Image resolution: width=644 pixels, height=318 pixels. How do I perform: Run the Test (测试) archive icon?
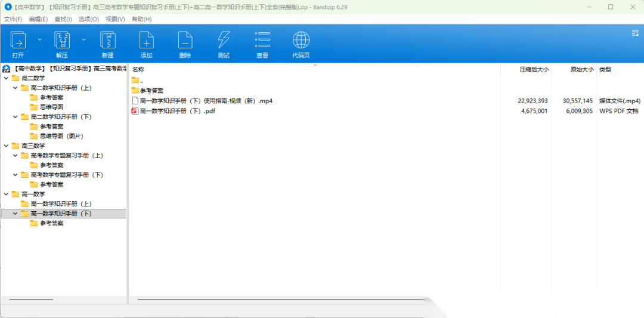coord(224,41)
